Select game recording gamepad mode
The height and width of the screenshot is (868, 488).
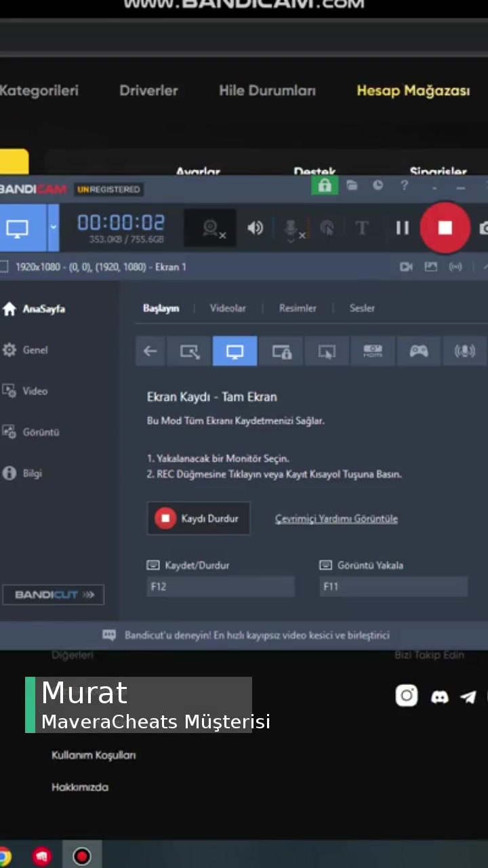tap(418, 351)
